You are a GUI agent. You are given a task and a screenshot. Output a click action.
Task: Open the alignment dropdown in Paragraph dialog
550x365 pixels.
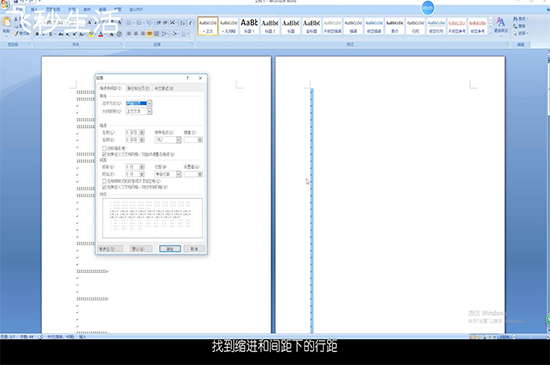pos(149,103)
